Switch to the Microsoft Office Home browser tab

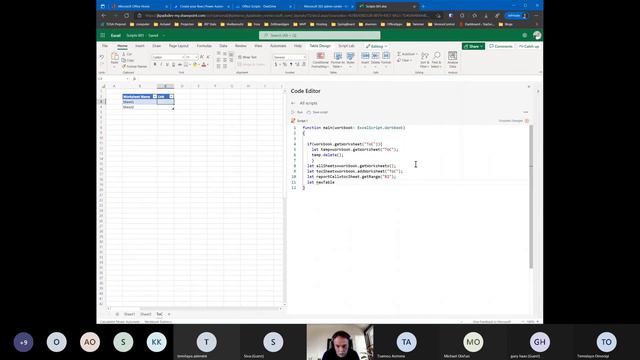point(139,6)
